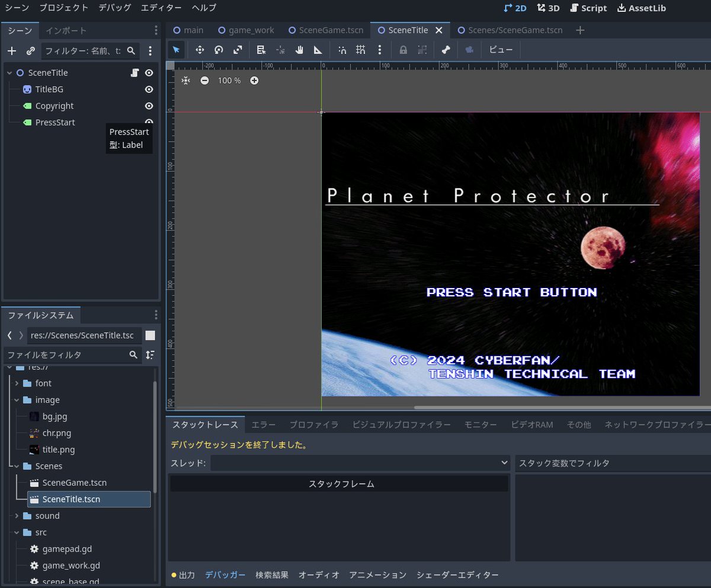Open the アニメーション bottom panel
The image size is (711, 588).
pyautogui.click(x=377, y=575)
